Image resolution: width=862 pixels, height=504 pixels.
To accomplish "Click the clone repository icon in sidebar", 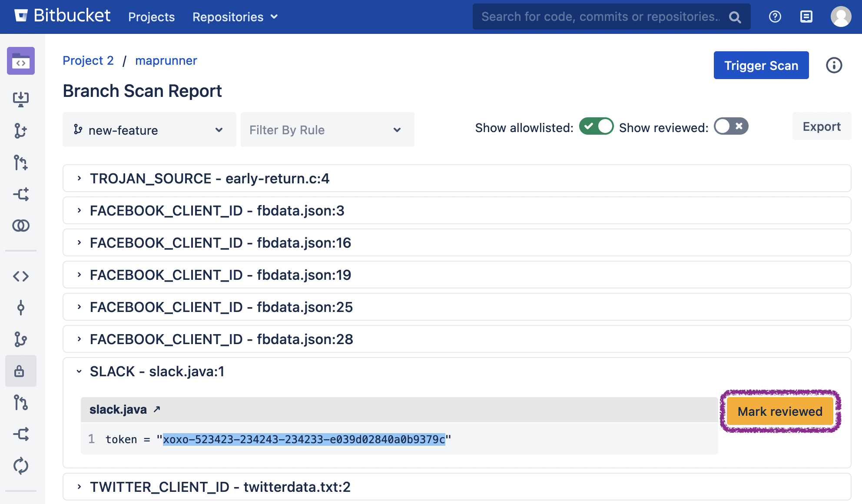I will (x=20, y=99).
